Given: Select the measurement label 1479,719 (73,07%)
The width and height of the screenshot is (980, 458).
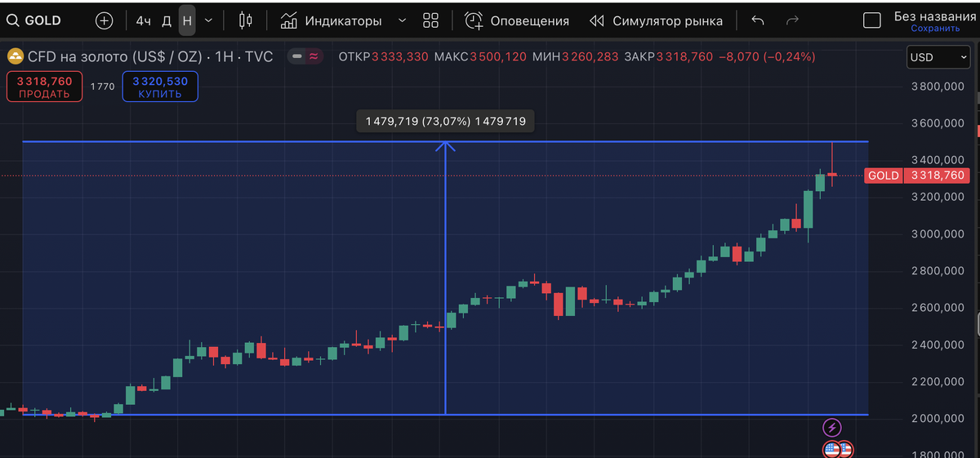Looking at the screenshot, I should [x=445, y=121].
